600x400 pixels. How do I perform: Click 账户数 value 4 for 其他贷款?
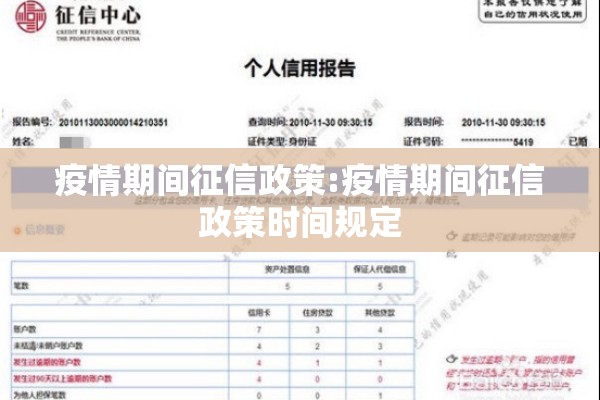click(380, 330)
